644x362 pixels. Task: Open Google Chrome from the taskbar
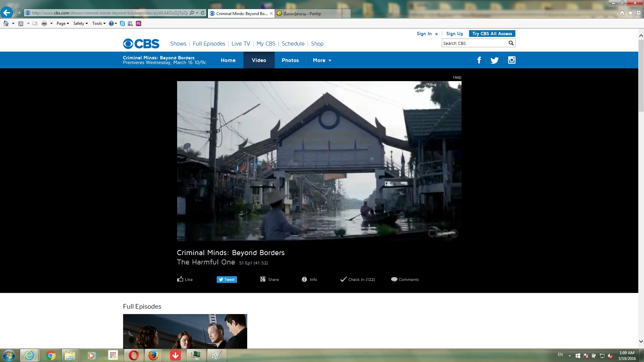pyautogui.click(x=50, y=355)
